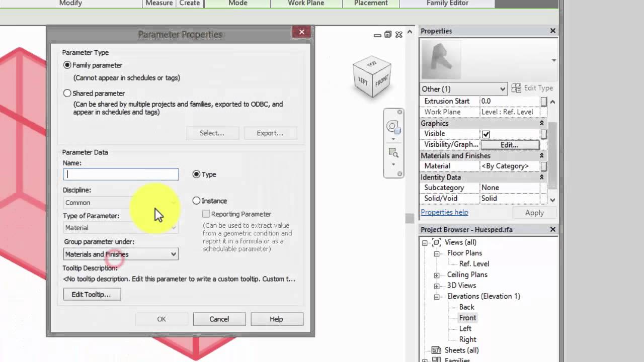Click Edit... for Visibility/Graphics
Image resolution: width=644 pixels, height=362 pixels.
(509, 145)
